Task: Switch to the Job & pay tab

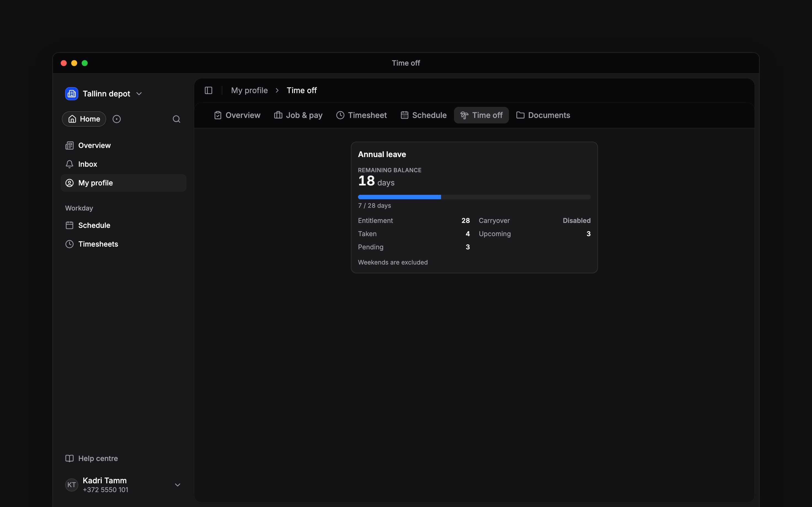Action: pyautogui.click(x=298, y=115)
